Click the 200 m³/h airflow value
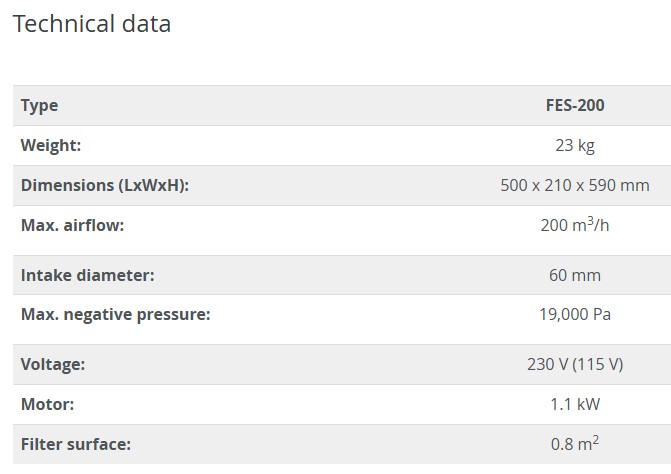The width and height of the screenshot is (671, 474). point(575,225)
